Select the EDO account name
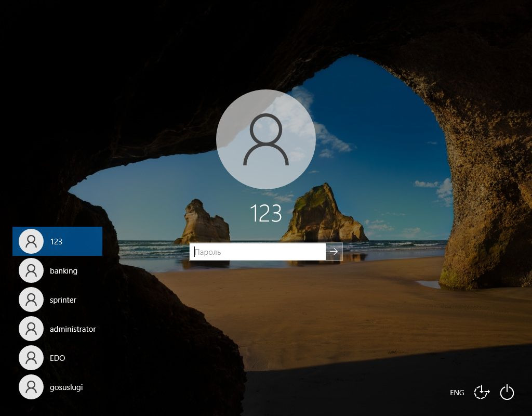 click(x=57, y=358)
